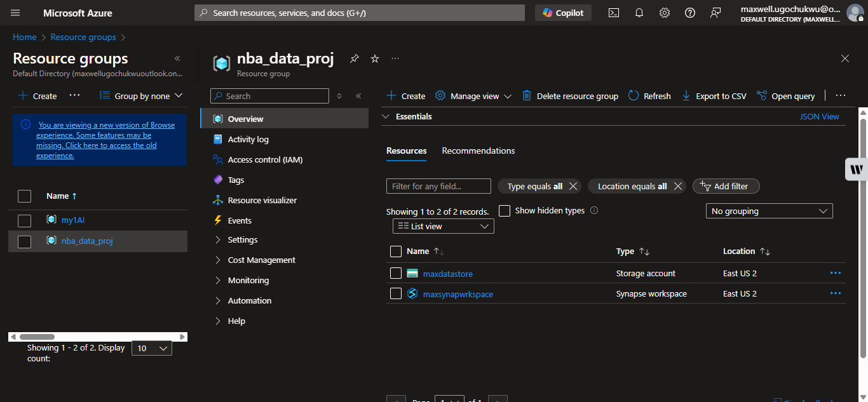
Task: Select all resource groups checkbox
Action: tap(24, 196)
